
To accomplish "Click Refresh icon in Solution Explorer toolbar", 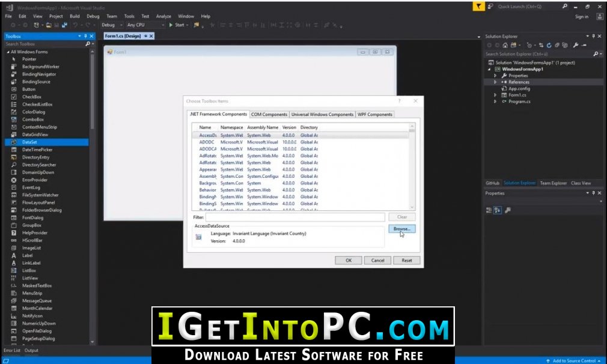I will (549, 45).
